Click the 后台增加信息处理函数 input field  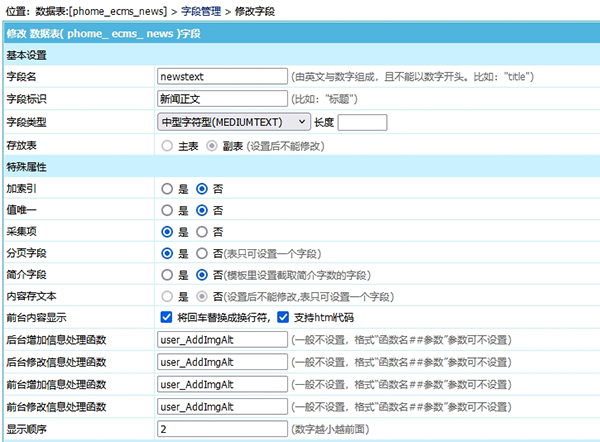(x=222, y=340)
